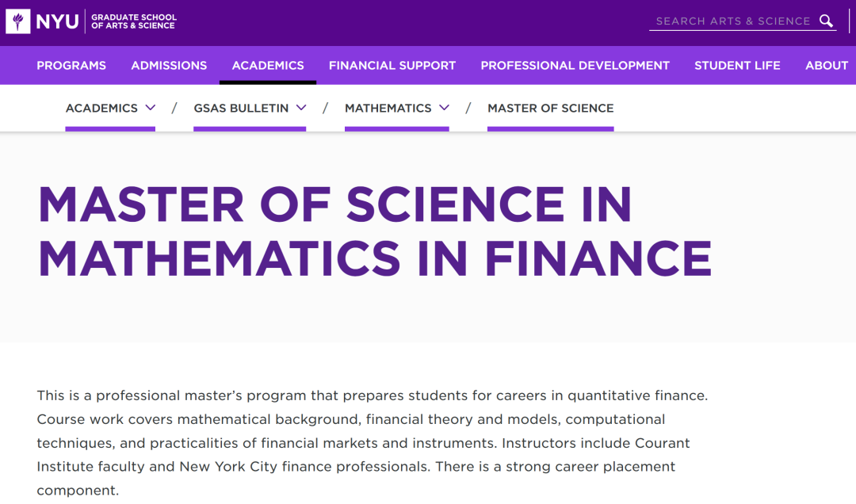
Task: Click the Graduate School of Arts & Science wordmark
Action: 133,21
